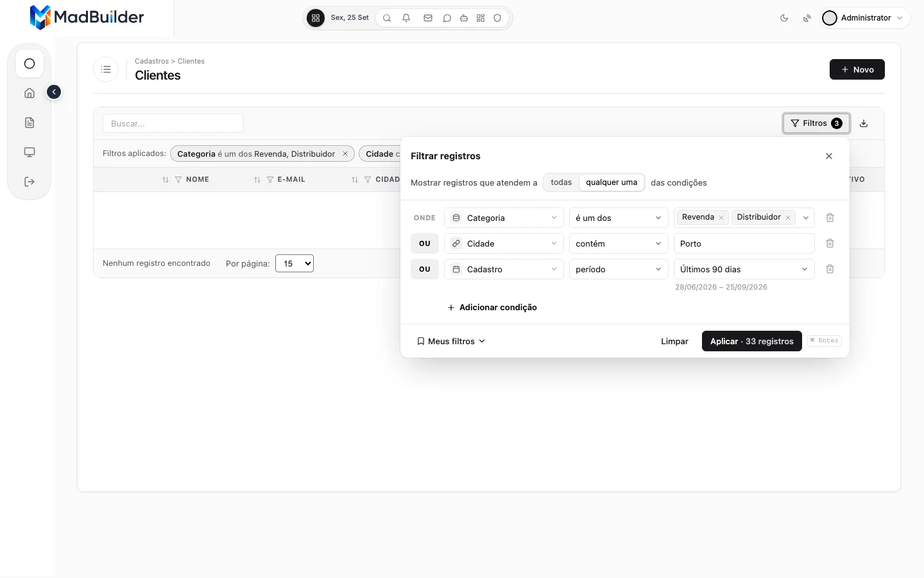Open the document icon in sidebar
Image resolution: width=924 pixels, height=578 pixels.
(30, 123)
